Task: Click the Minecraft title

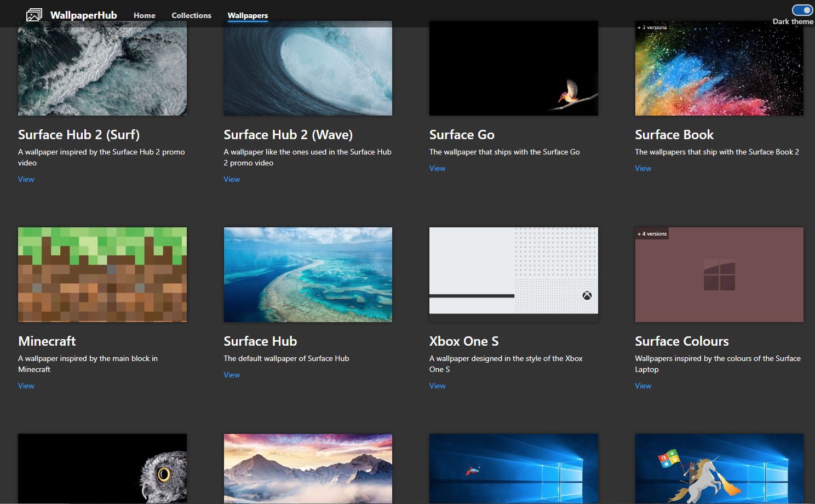Action: (x=47, y=341)
